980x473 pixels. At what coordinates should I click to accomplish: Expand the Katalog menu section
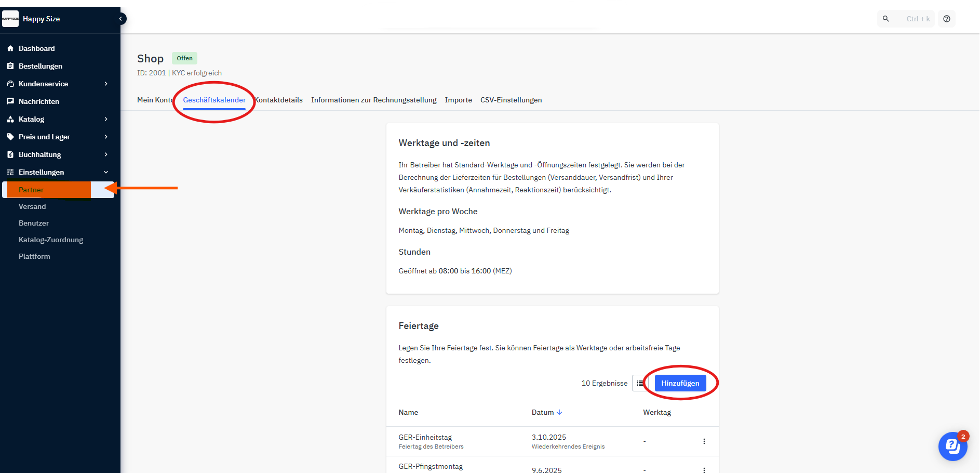tap(106, 119)
